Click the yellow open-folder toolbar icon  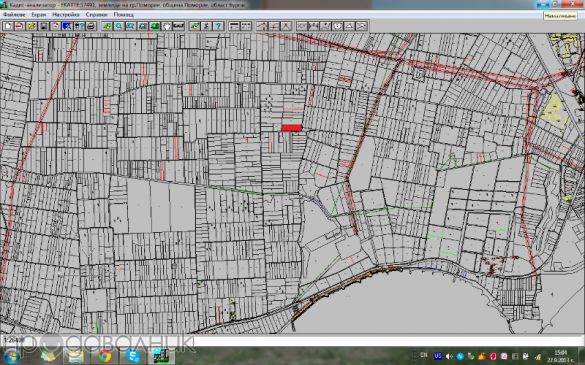[32, 26]
